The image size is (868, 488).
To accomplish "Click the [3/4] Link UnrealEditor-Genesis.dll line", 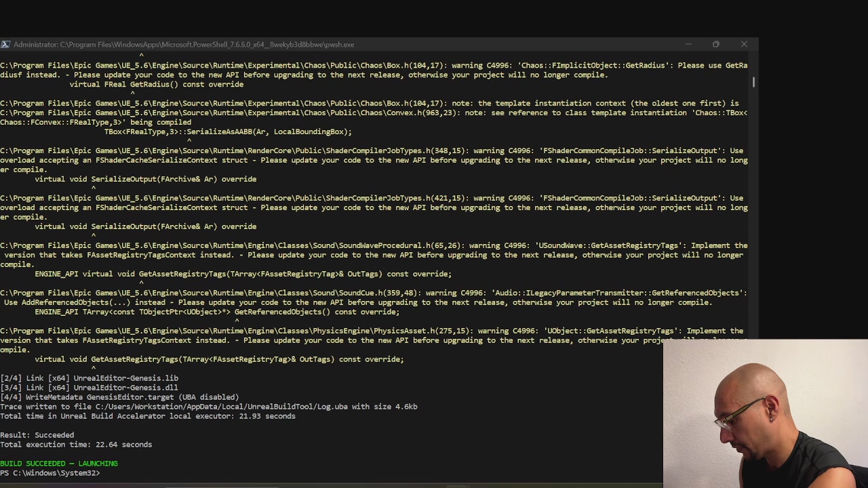I will 89,388.
